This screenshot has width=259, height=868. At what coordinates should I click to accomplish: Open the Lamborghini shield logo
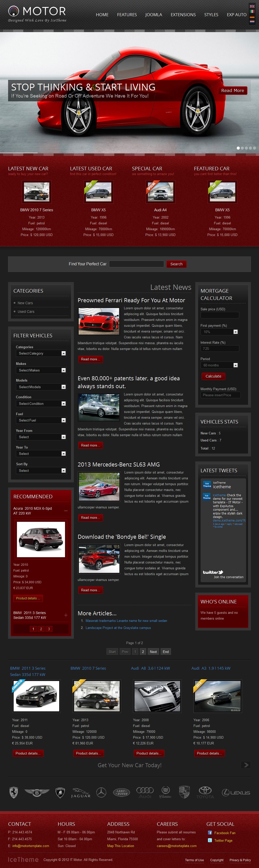60,793
